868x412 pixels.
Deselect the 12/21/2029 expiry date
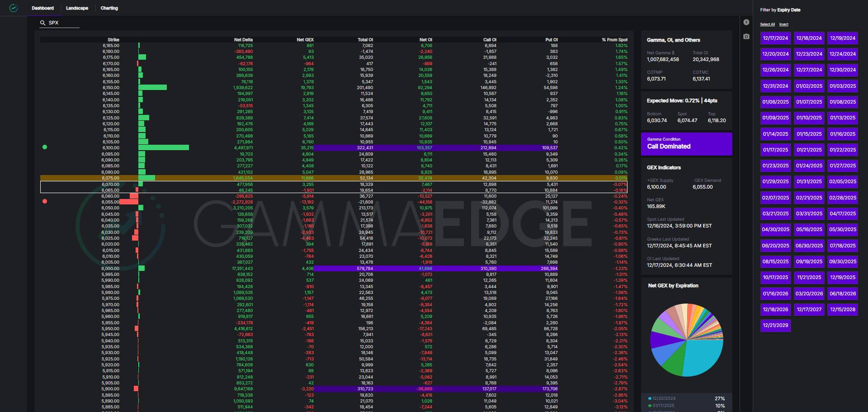(x=775, y=325)
